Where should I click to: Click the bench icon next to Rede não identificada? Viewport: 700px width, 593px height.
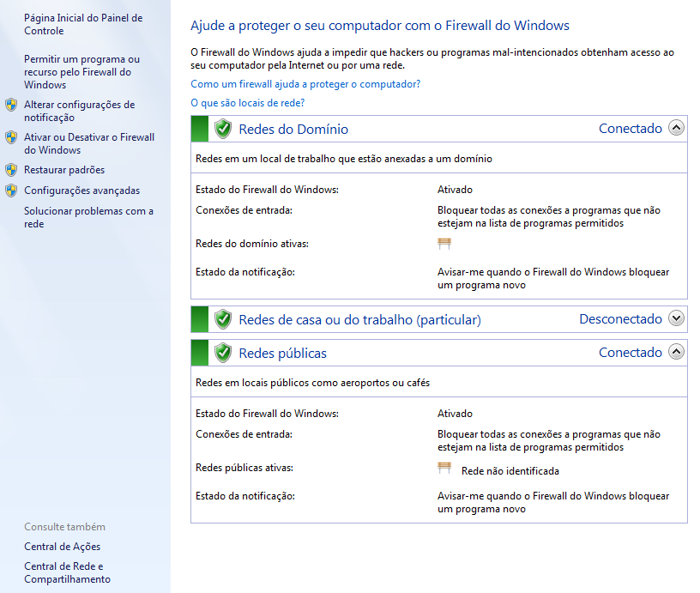point(444,468)
